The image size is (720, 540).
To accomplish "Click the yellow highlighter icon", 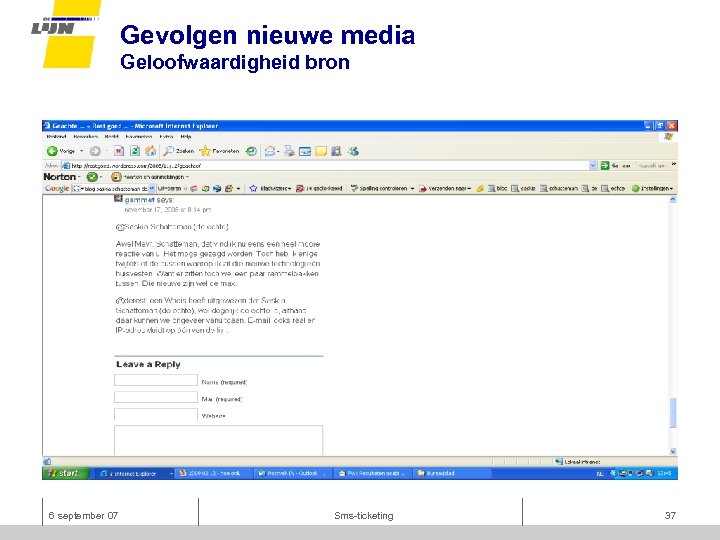I will (480, 189).
